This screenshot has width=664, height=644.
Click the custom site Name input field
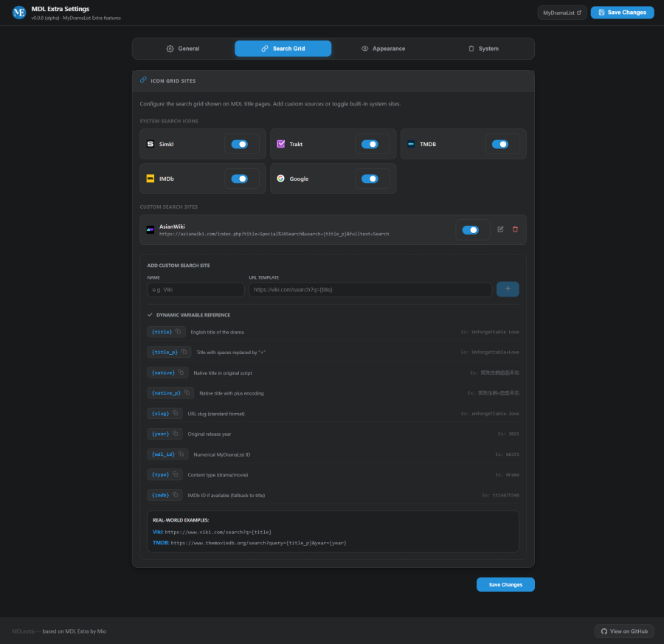[x=195, y=289]
